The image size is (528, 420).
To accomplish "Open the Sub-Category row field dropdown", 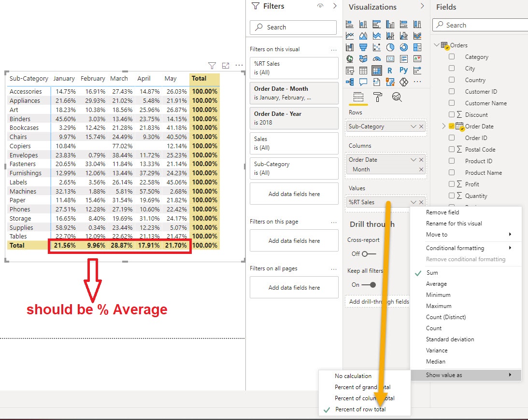I will click(x=413, y=126).
